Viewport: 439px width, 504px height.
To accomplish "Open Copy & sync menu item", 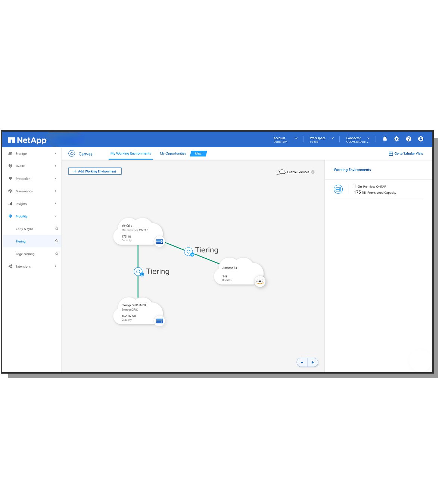I will [x=24, y=229].
